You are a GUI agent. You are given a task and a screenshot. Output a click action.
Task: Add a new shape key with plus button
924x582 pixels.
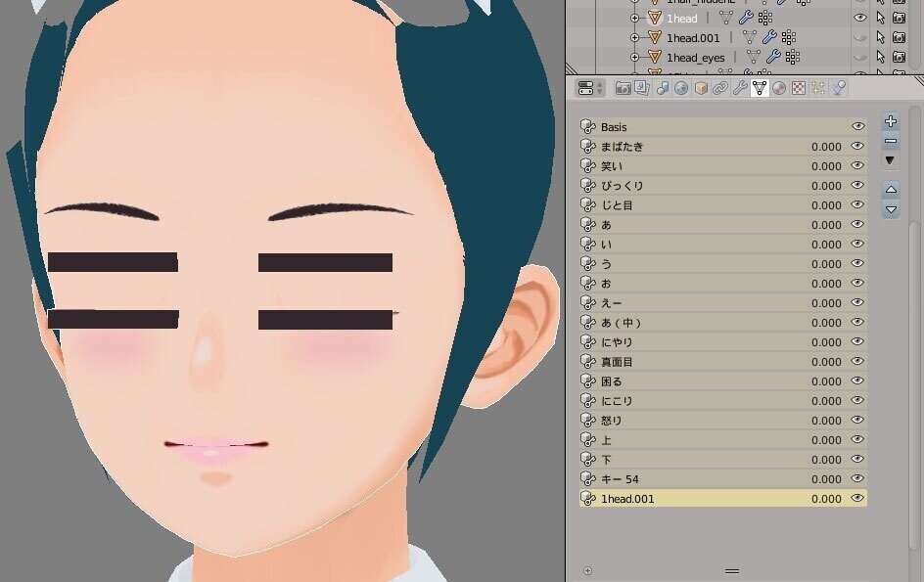[x=891, y=121]
